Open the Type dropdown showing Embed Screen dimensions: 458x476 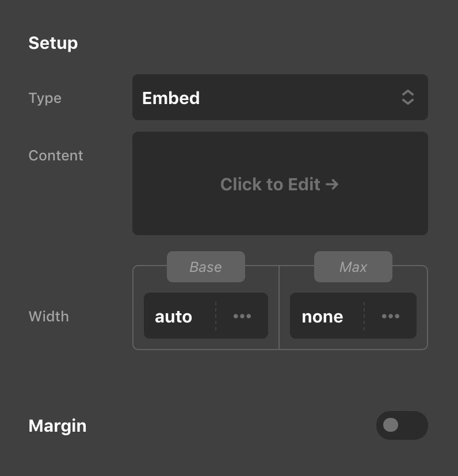280,97
